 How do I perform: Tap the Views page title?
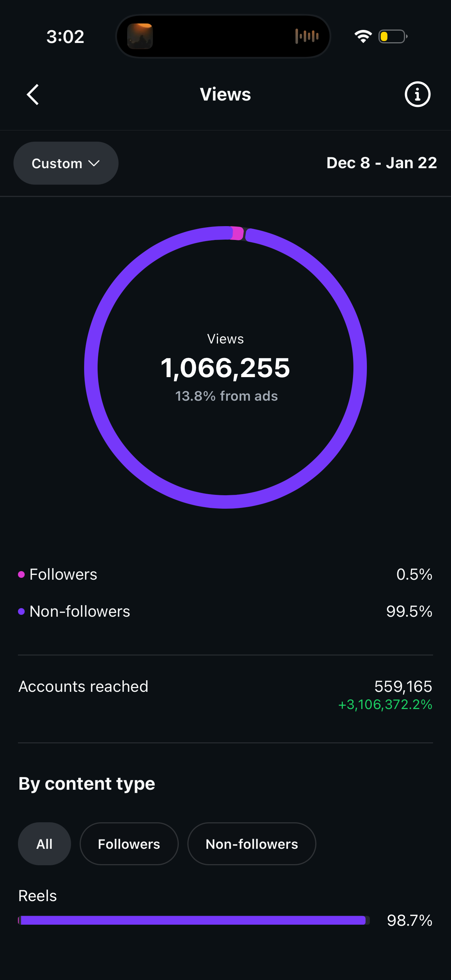(225, 94)
